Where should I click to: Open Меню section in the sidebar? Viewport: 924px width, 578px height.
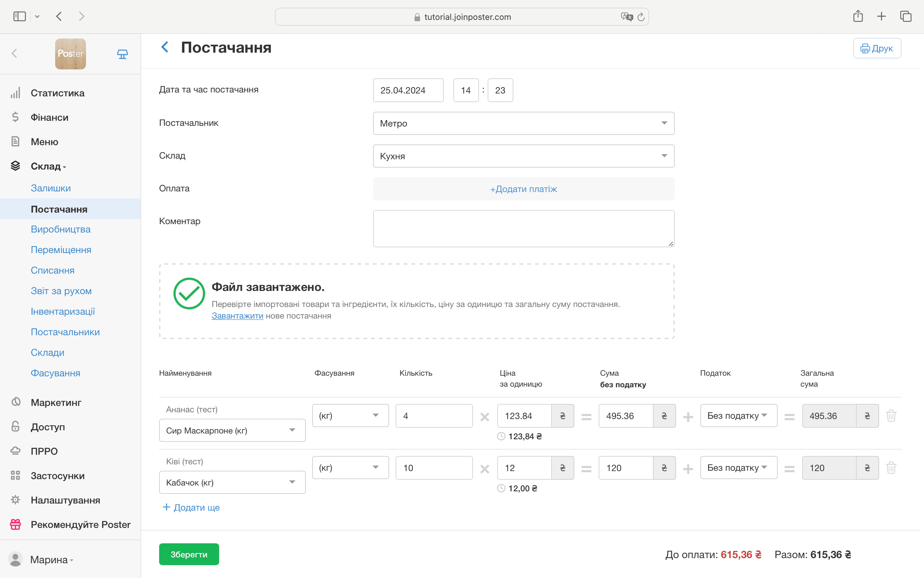[x=45, y=142]
